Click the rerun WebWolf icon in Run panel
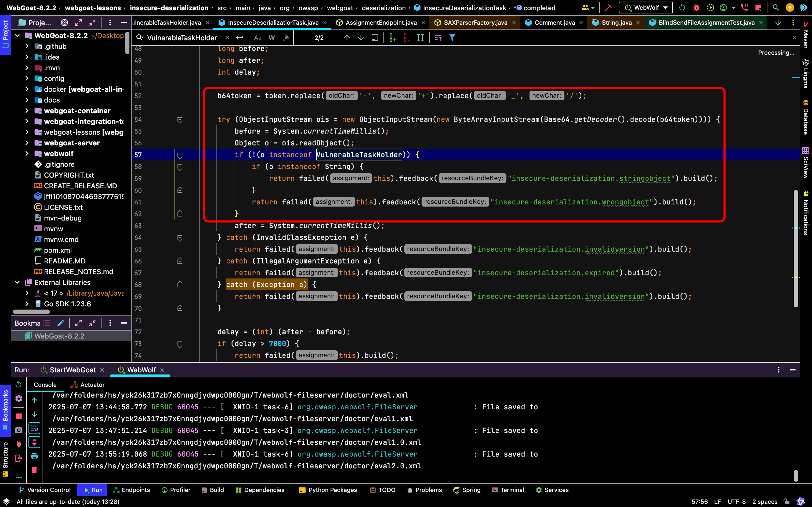The image size is (812, 507). coord(19,385)
